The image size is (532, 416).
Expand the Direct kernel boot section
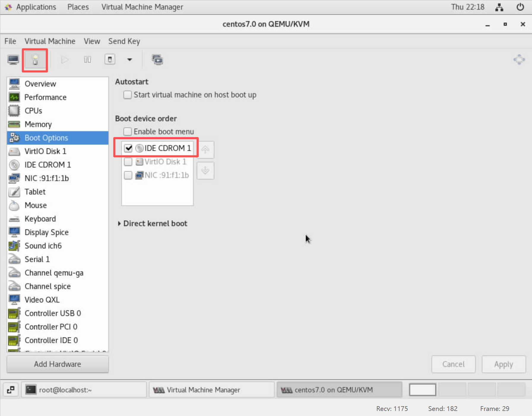click(x=119, y=223)
